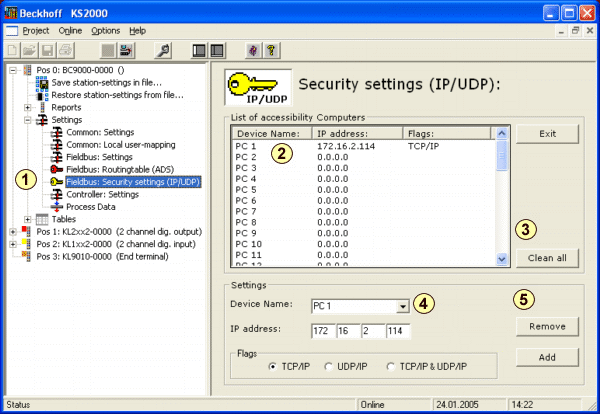Select the TCP/IP flag radio button
This screenshot has height=414, width=600.
272,367
